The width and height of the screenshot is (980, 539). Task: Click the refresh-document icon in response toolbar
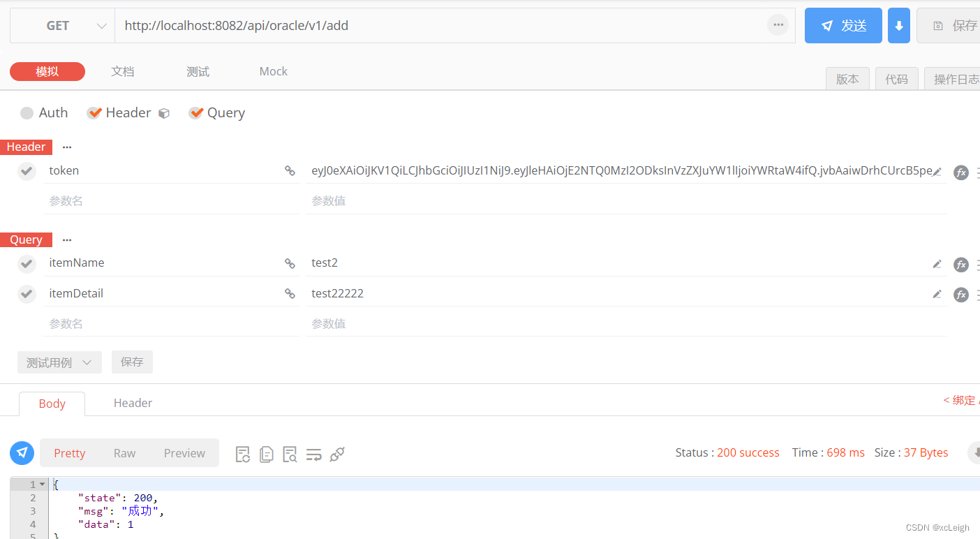(243, 455)
